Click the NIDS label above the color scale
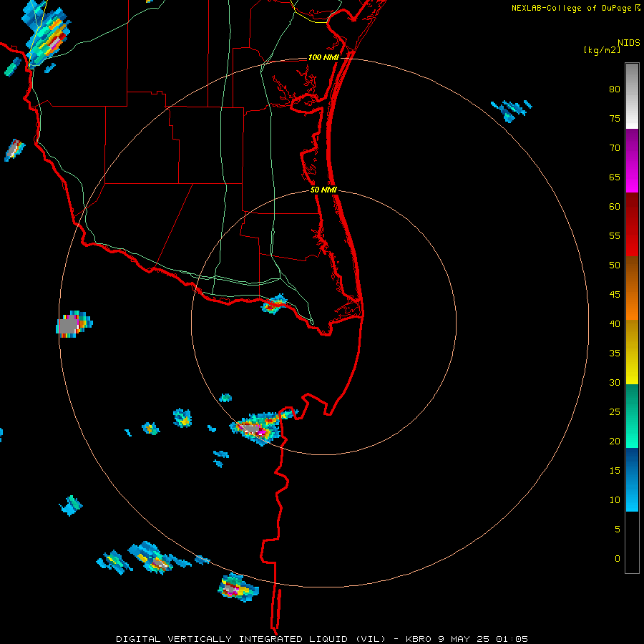 (629, 43)
